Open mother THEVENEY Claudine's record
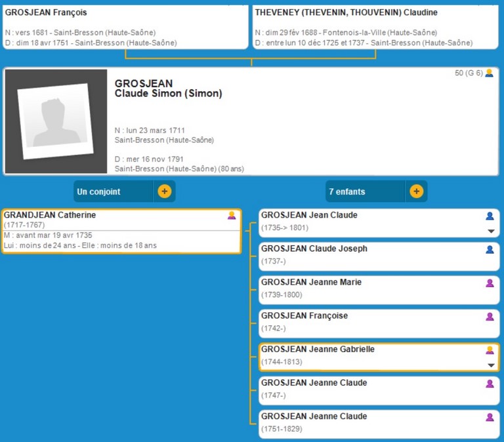Image resolution: width=504 pixels, height=442 pixels. point(346,12)
